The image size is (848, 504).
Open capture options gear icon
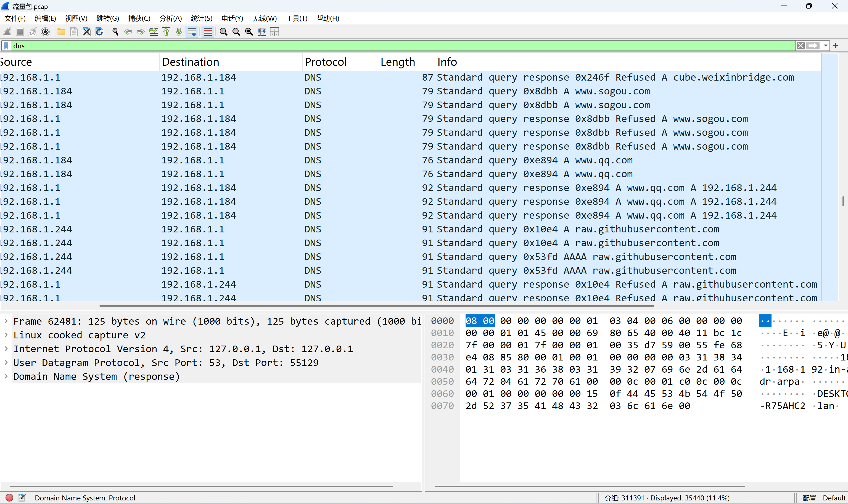pos(45,32)
